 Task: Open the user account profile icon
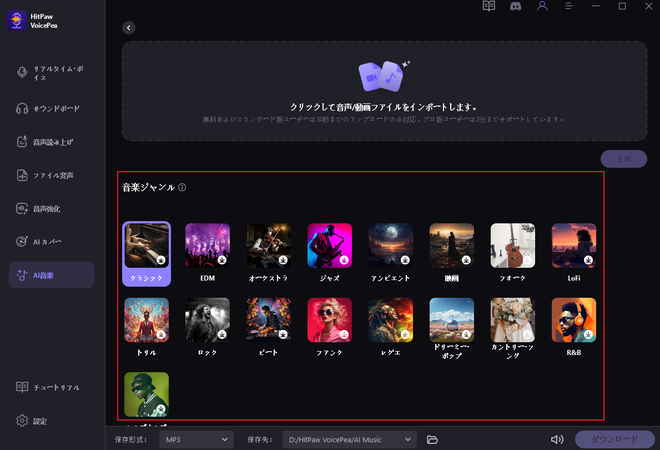542,6
